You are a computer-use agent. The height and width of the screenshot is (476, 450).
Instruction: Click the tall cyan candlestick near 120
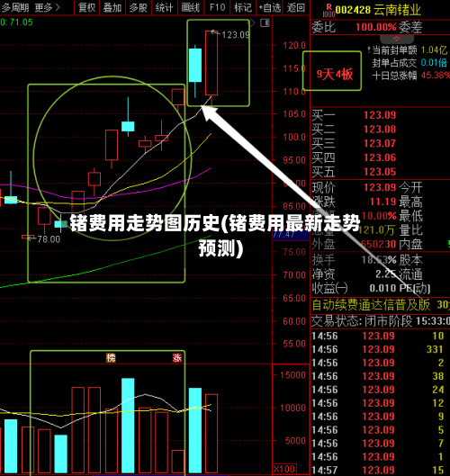point(195,66)
